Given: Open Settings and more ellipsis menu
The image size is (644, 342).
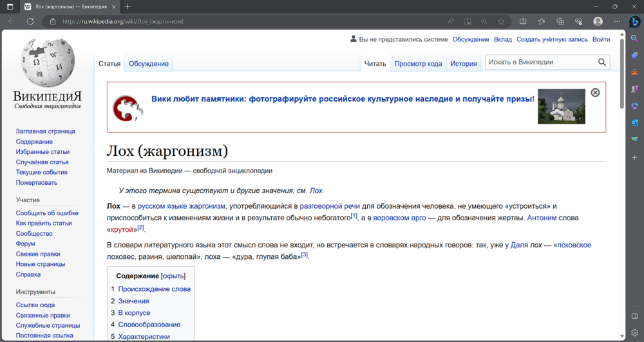Looking at the screenshot, I should [617, 21].
